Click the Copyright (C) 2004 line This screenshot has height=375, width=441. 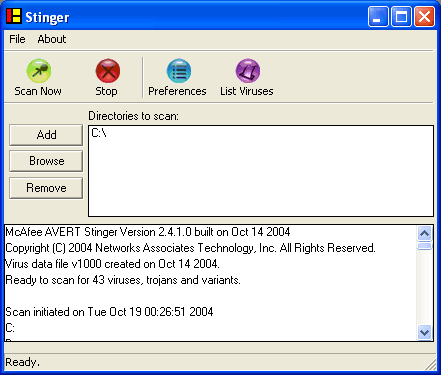click(190, 248)
